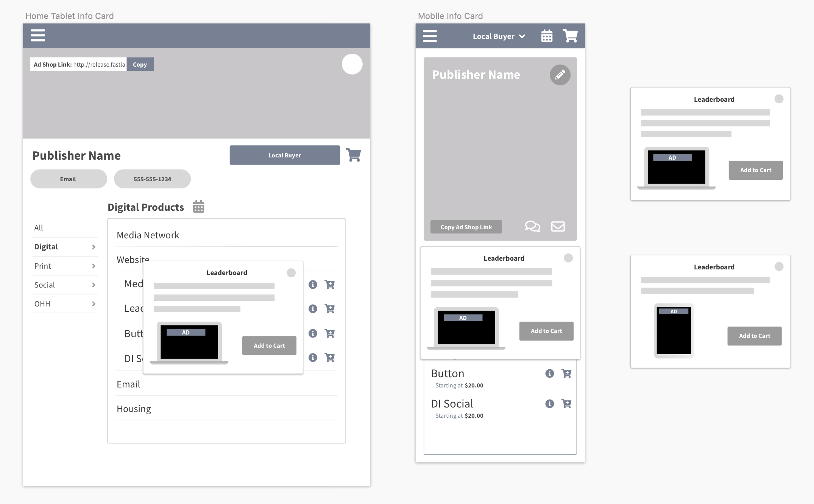814x504 pixels.
Task: Open the chat bubbles icon on mobile card
Action: (532, 227)
